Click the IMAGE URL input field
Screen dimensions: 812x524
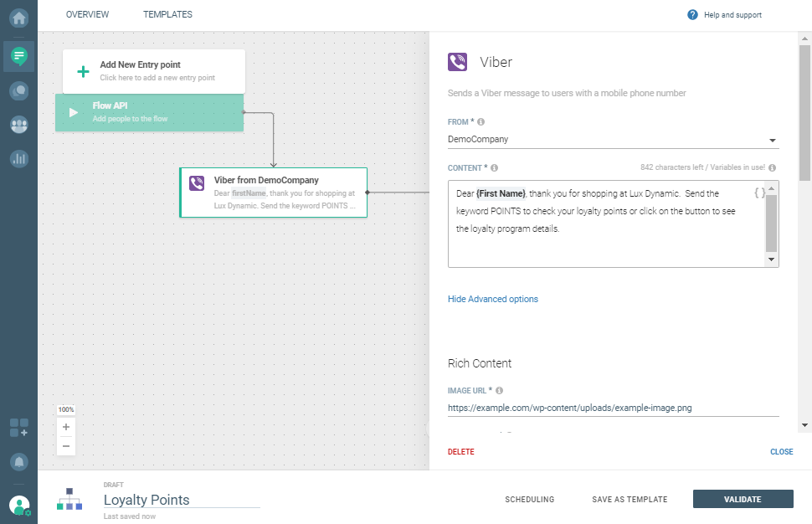[x=613, y=408]
